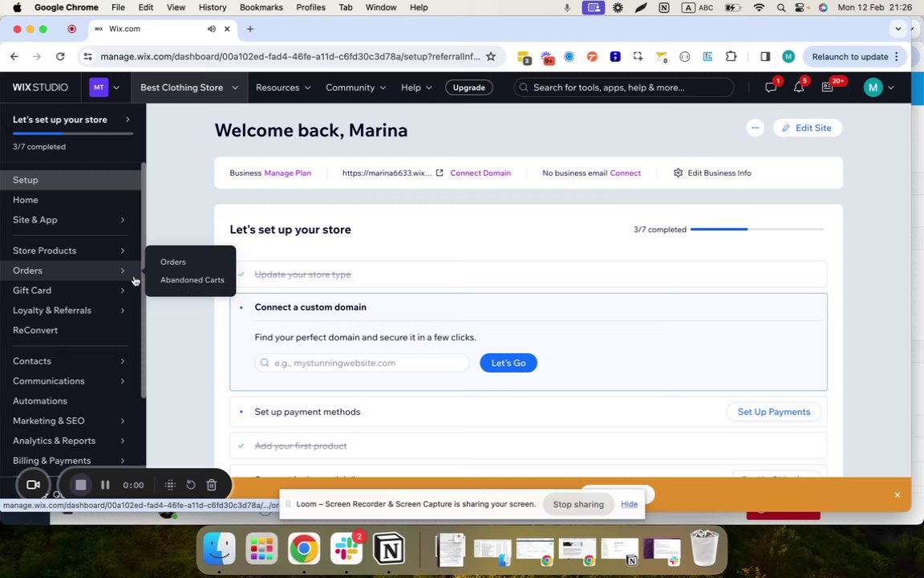
Task: Open the Resources dropdown
Action: [283, 88]
